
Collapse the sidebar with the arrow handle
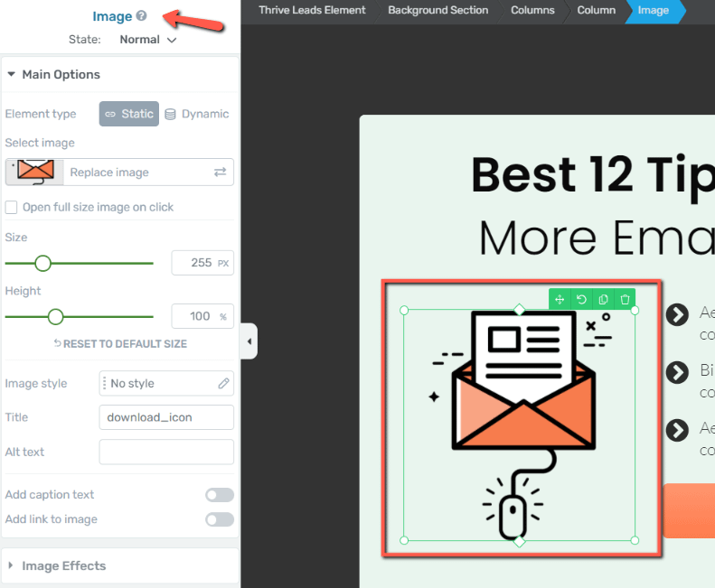pyautogui.click(x=249, y=341)
